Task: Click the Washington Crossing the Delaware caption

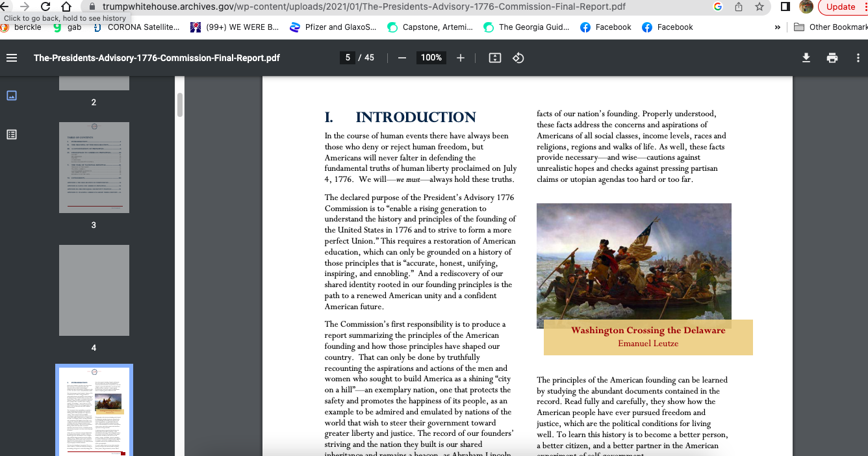Action: click(648, 331)
